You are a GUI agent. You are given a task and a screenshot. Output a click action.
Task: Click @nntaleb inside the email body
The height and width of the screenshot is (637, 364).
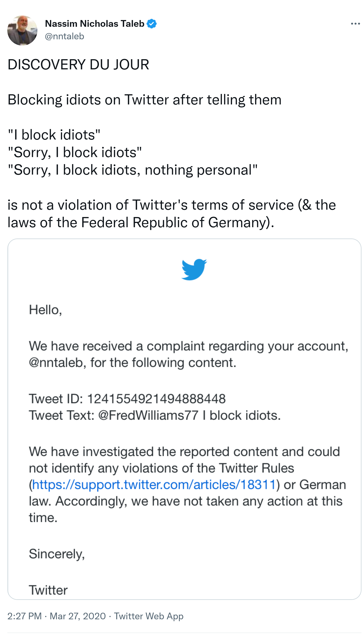pos(56,363)
